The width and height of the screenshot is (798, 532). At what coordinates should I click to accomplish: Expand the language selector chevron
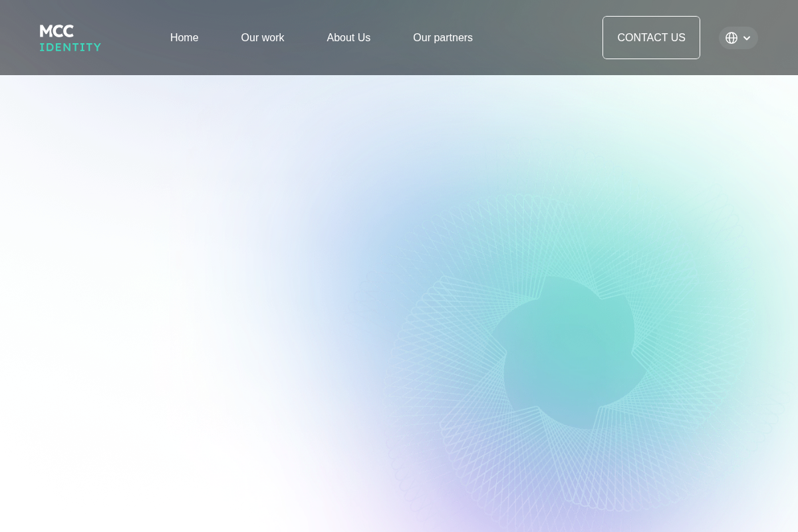(x=747, y=39)
